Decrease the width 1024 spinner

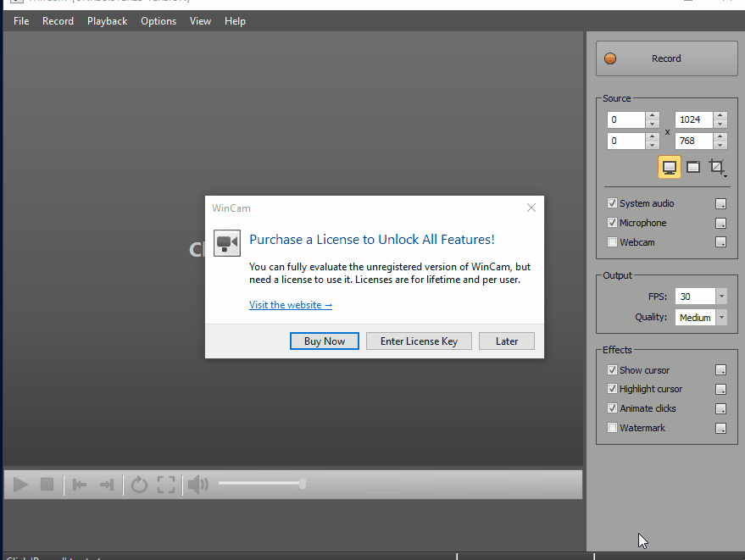(720, 124)
